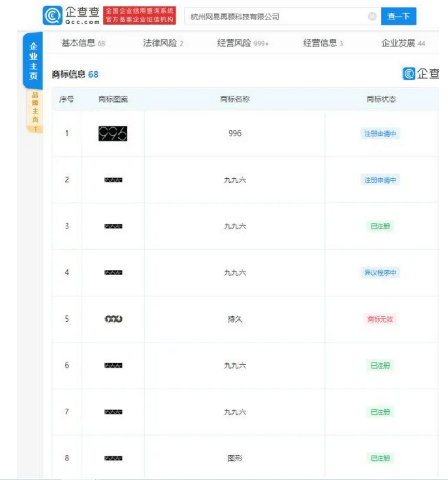Select the 品牌主页 side tab
This screenshot has height=480, width=448.
pos(35,111)
